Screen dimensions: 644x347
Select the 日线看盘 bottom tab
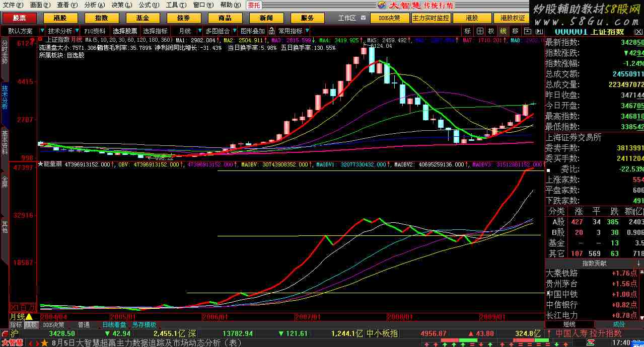click(x=114, y=325)
